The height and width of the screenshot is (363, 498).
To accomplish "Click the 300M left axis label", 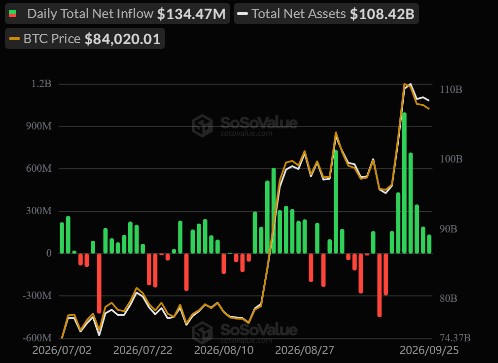I will pos(39,211).
